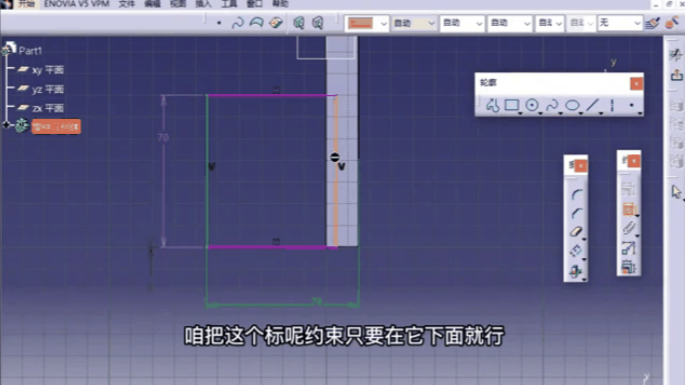Viewport: 685px width, 385px height.
Task: Open the 开始 menu
Action: [27, 4]
